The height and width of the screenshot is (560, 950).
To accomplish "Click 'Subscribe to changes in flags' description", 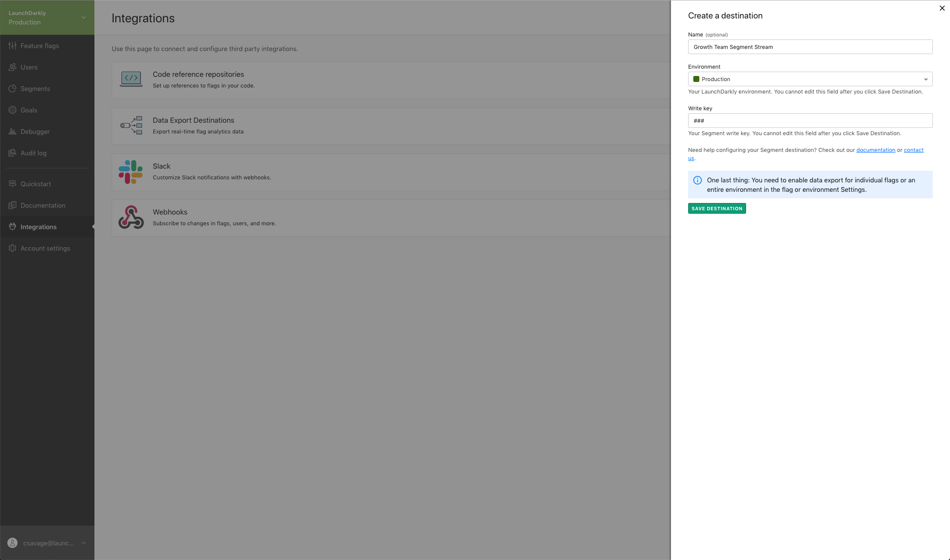I will tap(214, 223).
